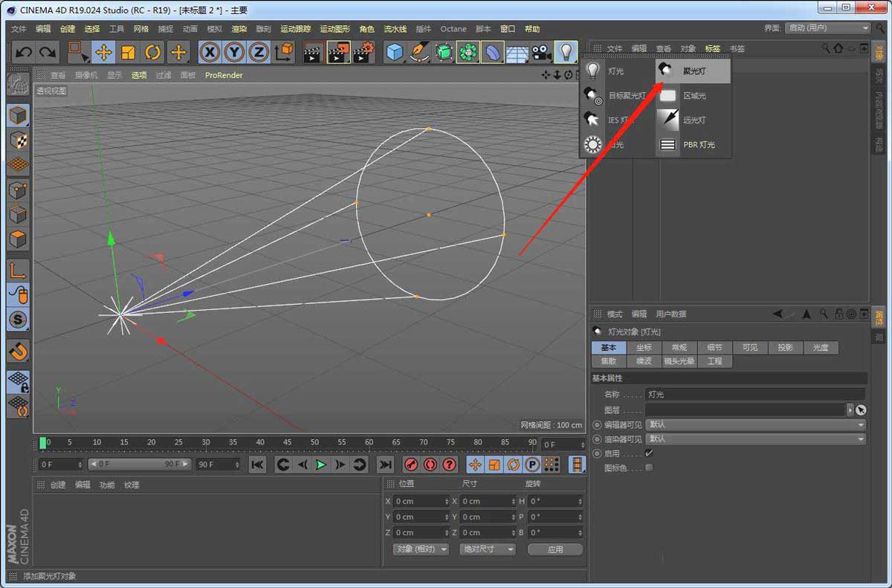This screenshot has width=892, height=588.
Task: Render the active view with the clapperboard icon
Action: click(314, 52)
